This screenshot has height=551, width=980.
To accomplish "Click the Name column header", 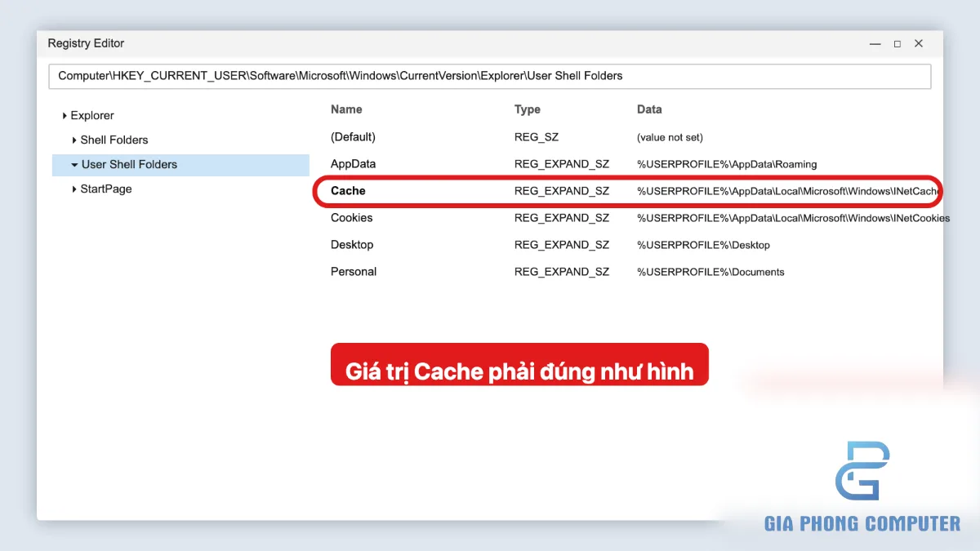I will tap(346, 109).
